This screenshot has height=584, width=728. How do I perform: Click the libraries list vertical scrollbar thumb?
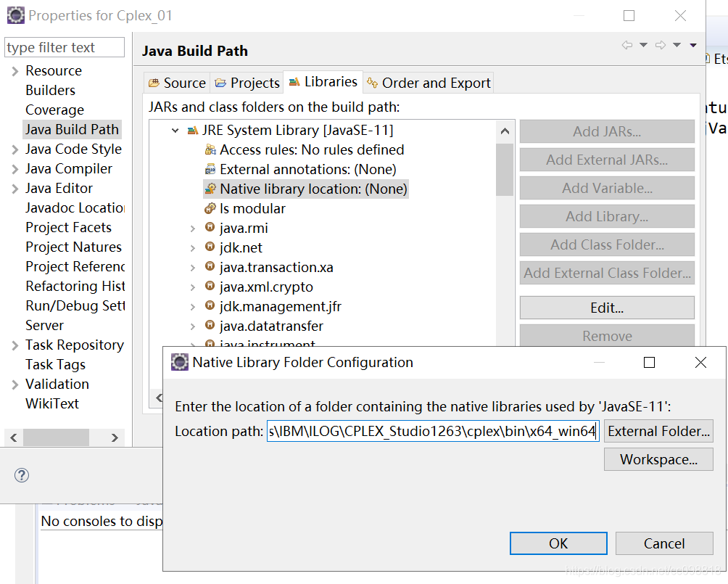coord(505,170)
